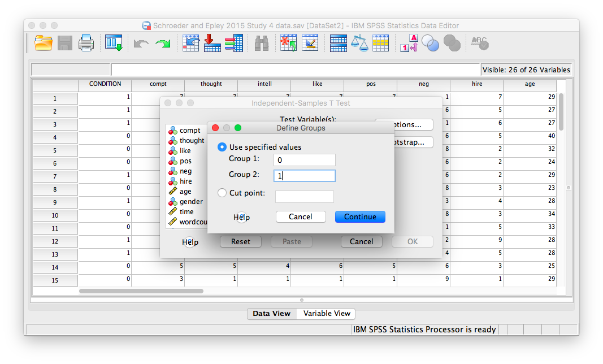Select the hire column header

tap(476, 84)
